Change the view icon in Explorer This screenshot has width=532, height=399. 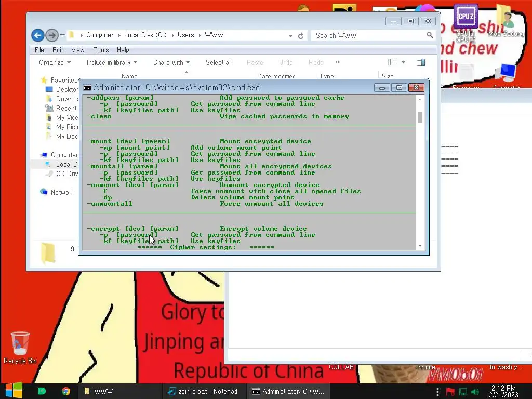392,62
